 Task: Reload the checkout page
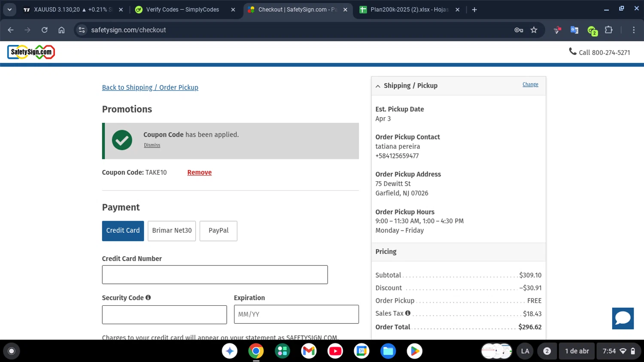point(45,30)
